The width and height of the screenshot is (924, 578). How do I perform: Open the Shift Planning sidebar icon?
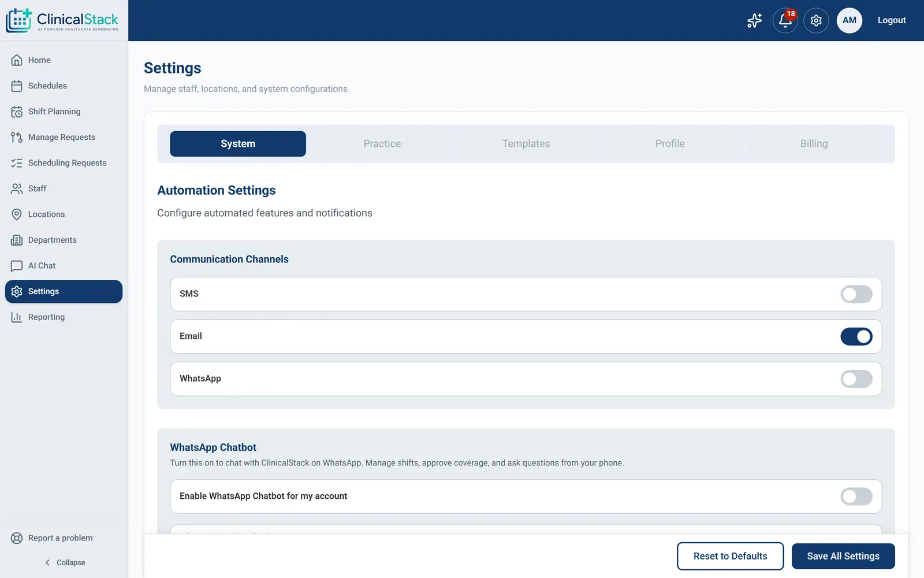17,112
